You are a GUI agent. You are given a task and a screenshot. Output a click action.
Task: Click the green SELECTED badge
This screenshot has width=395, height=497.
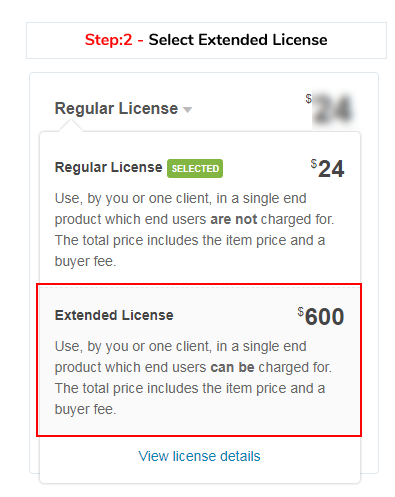[195, 168]
